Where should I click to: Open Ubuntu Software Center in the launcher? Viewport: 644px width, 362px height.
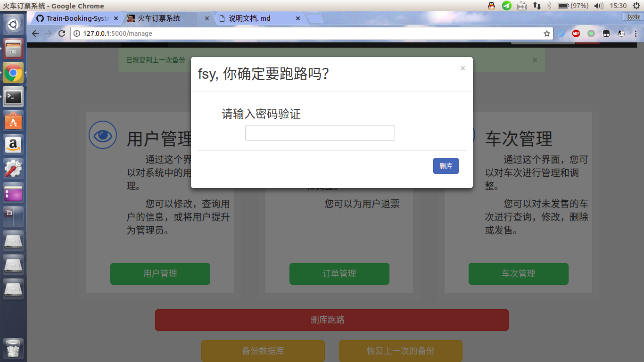13,121
